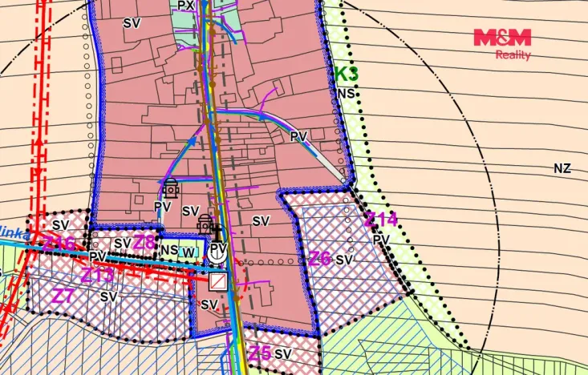Select the magenta Z13 zone label
The height and width of the screenshot is (375, 588).
click(97, 276)
